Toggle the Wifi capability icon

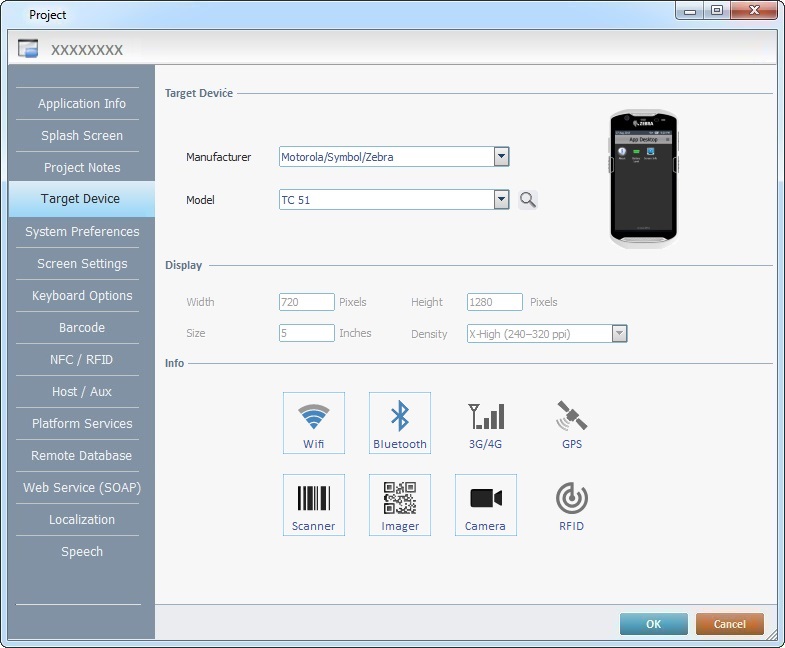314,423
